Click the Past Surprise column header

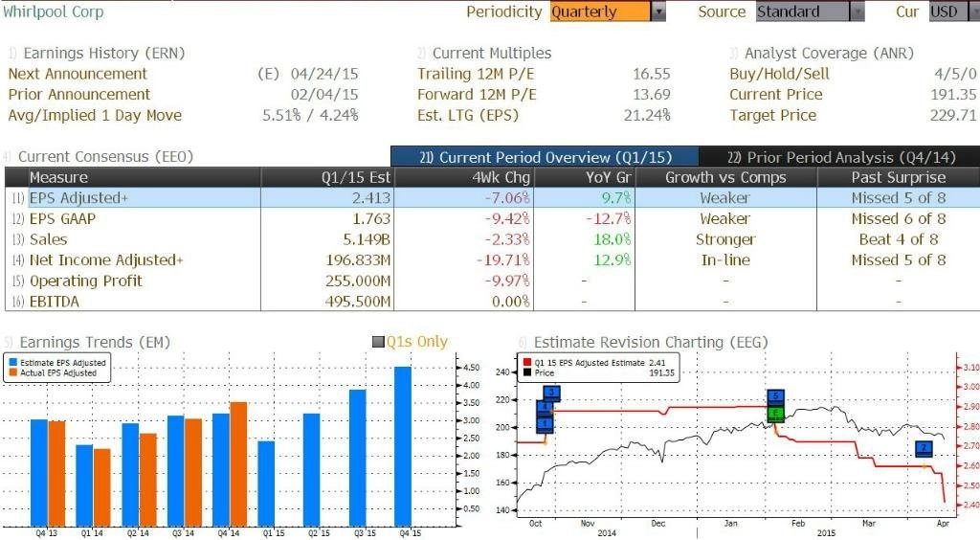pos(899,177)
